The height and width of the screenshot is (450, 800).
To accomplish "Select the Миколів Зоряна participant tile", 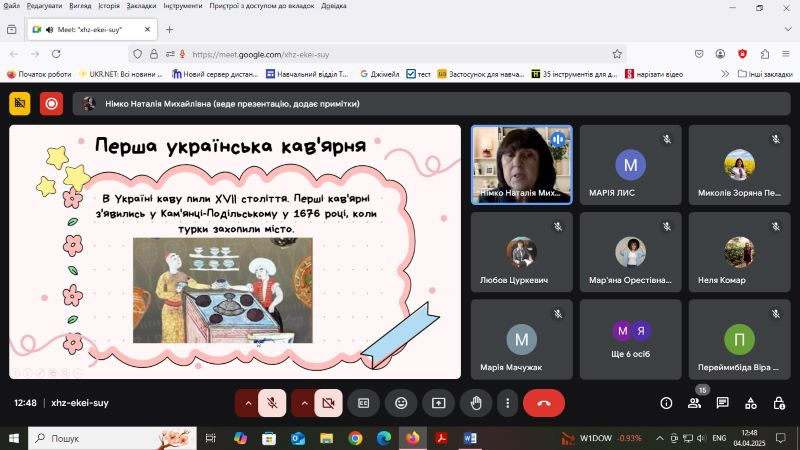I will pos(739,165).
